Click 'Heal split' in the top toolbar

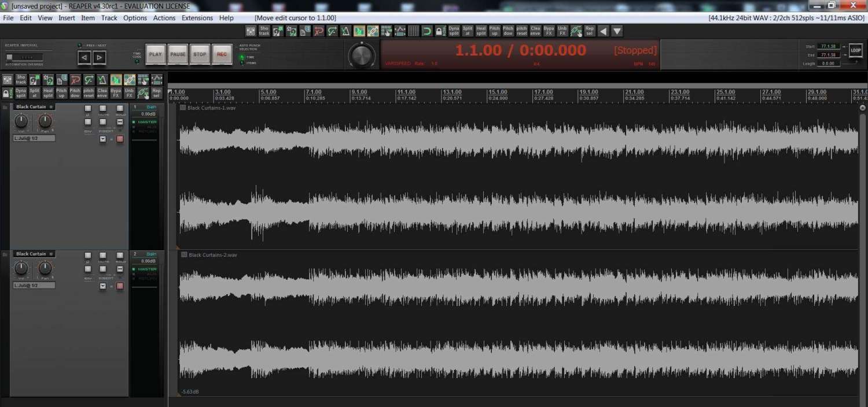pyautogui.click(x=481, y=31)
